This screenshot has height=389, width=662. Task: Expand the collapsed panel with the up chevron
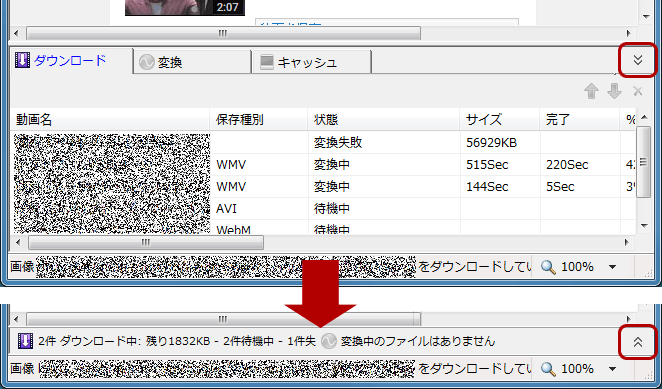click(638, 342)
